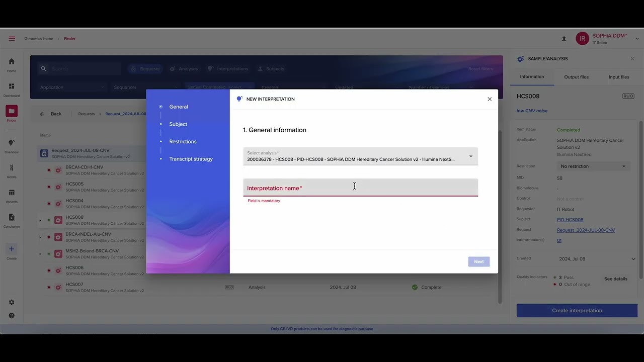The image size is (644, 362).
Task: Open the Dashboard sidebar icon
Action: [x=12, y=87]
